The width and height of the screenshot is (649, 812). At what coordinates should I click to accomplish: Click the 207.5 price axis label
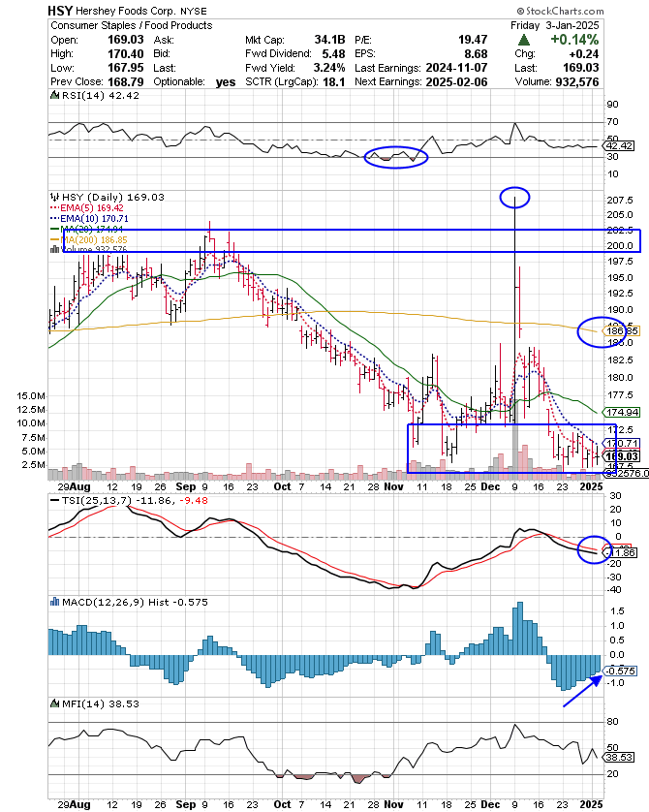[620, 200]
